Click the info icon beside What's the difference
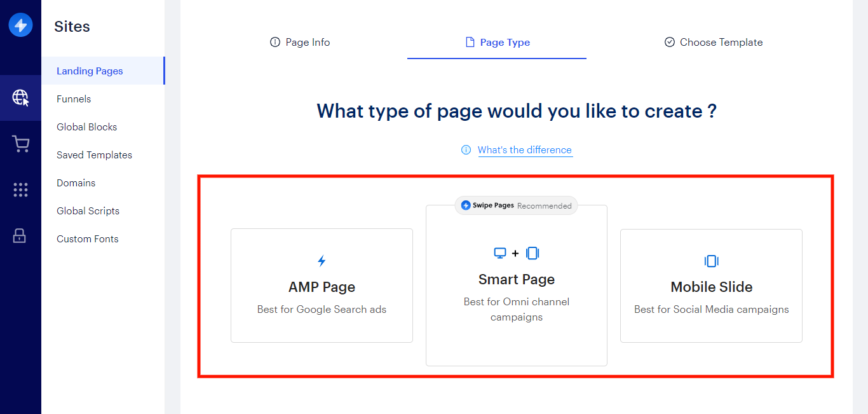 click(466, 150)
